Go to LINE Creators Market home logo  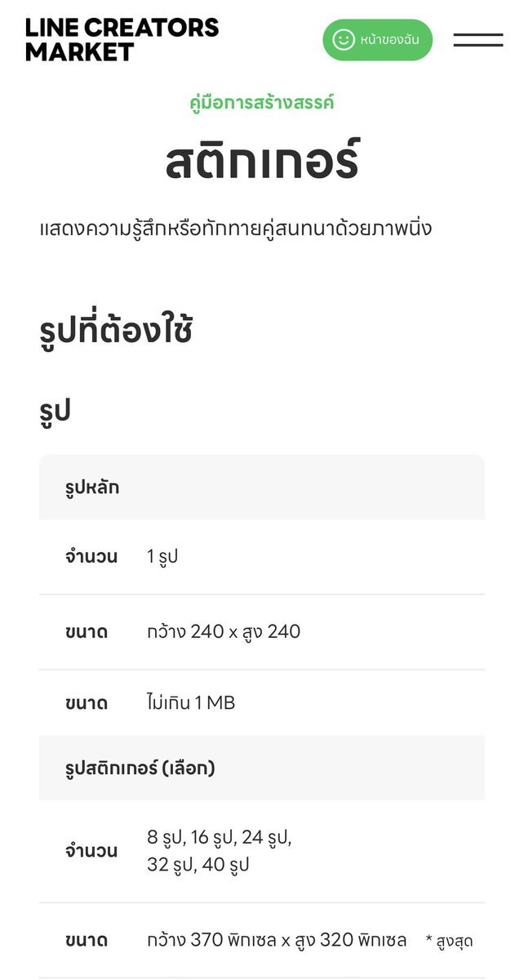(x=122, y=39)
